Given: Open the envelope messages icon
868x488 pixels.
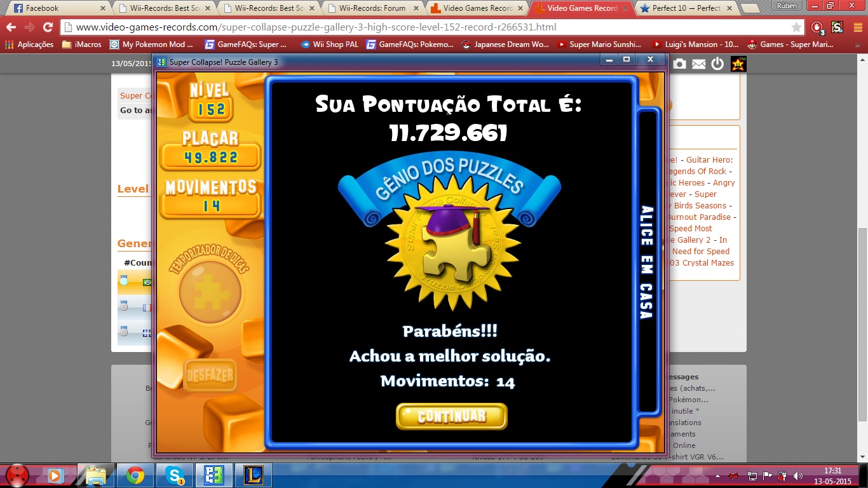Looking at the screenshot, I should [x=698, y=64].
